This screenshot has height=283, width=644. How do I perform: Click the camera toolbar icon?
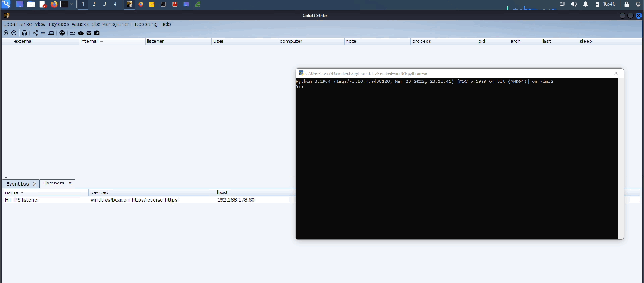pyautogui.click(x=97, y=33)
